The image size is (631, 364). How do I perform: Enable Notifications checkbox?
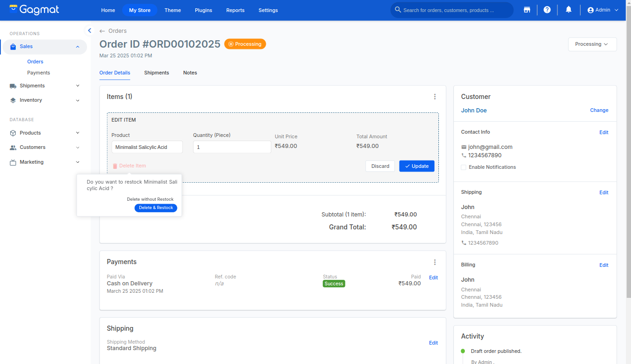click(x=463, y=167)
